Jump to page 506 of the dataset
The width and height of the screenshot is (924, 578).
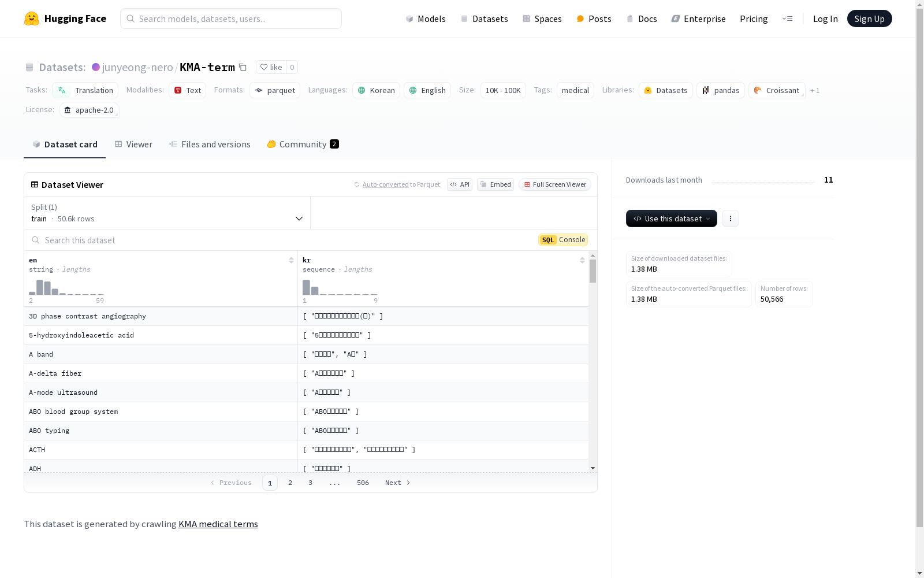point(363,483)
